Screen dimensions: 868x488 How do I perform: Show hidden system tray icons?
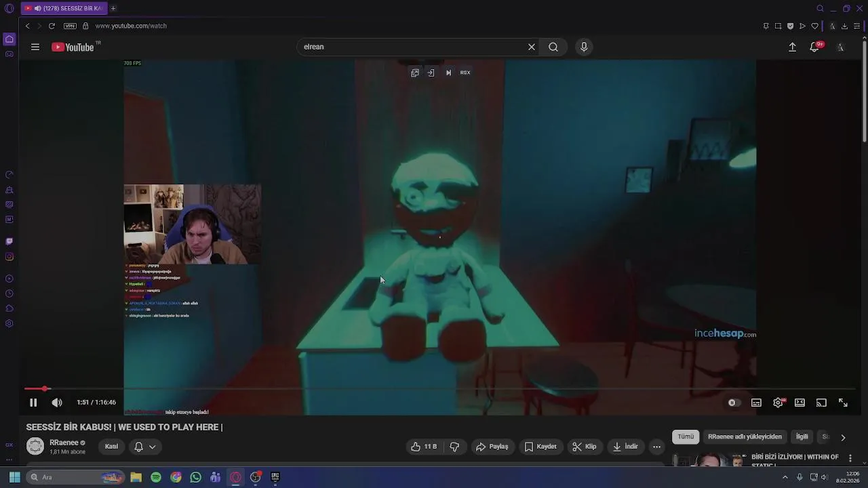(785, 477)
